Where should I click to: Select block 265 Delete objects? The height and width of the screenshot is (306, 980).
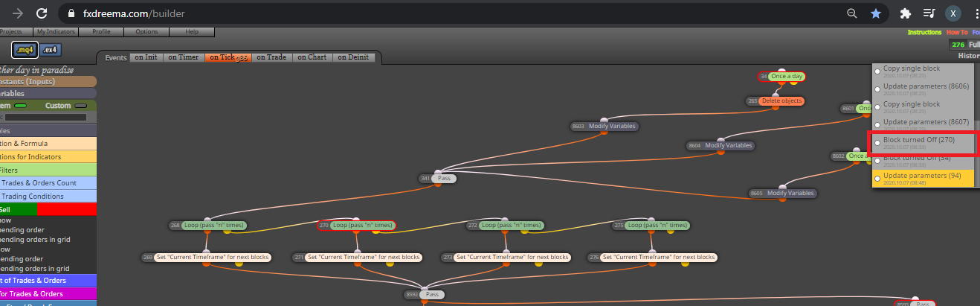pyautogui.click(x=776, y=101)
